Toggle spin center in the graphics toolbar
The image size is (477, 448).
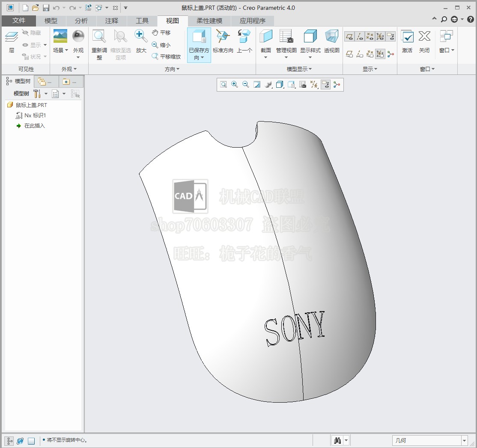[337, 85]
